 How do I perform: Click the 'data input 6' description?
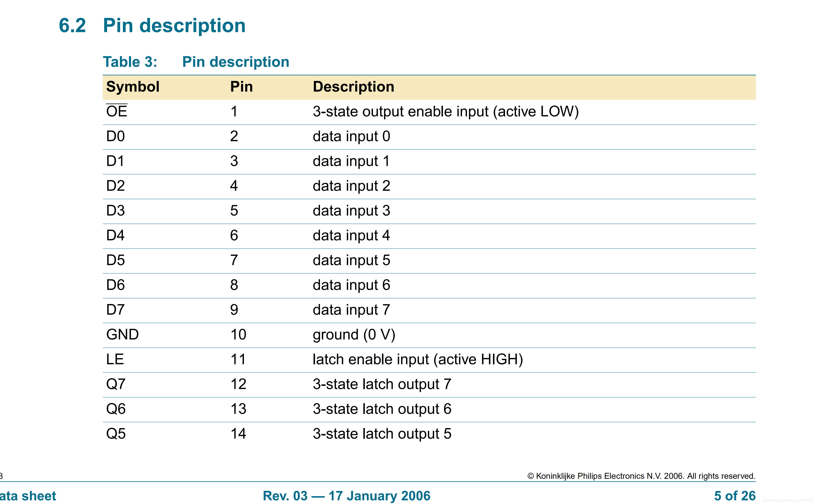point(351,285)
